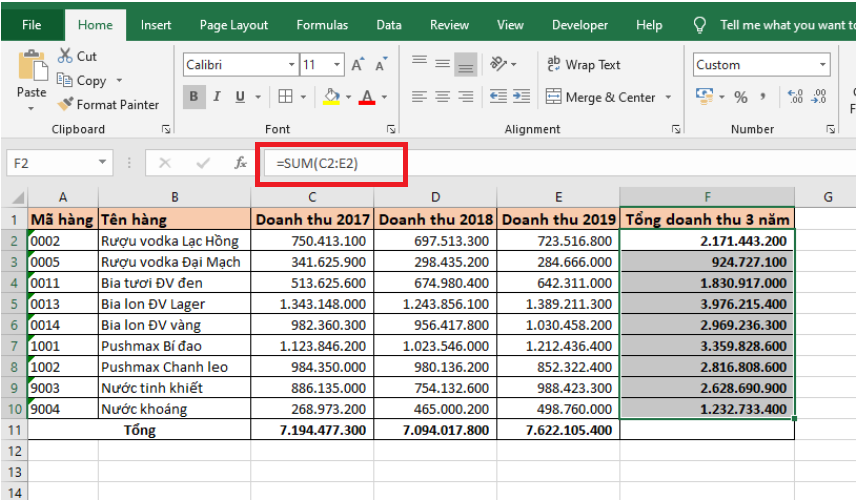This screenshot has height=500, width=858.
Task: Switch to the Page Layout tab
Action: (234, 25)
